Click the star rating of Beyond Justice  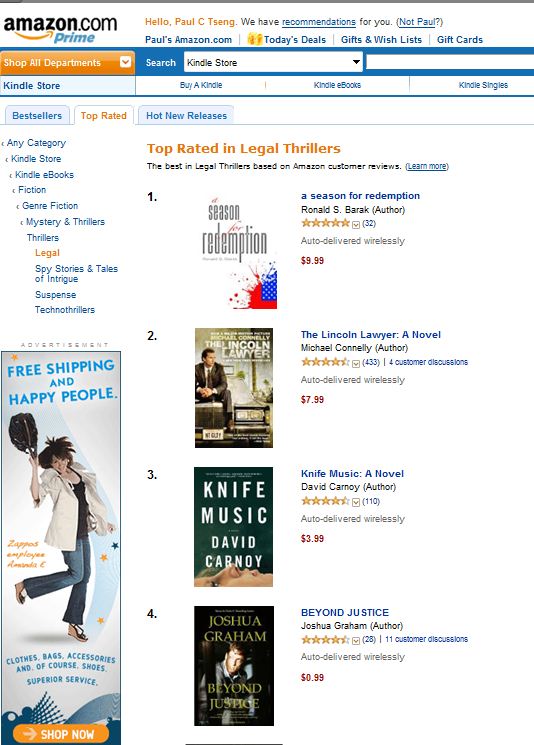point(325,640)
